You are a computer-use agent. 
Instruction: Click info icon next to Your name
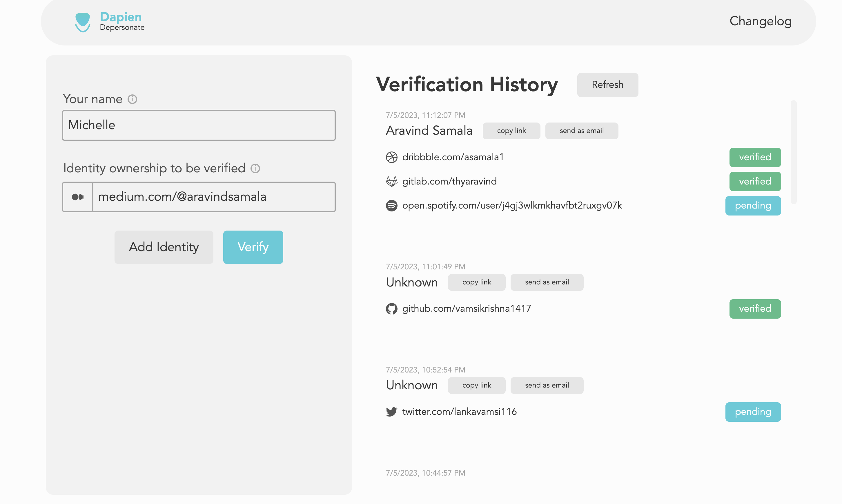[x=132, y=99]
